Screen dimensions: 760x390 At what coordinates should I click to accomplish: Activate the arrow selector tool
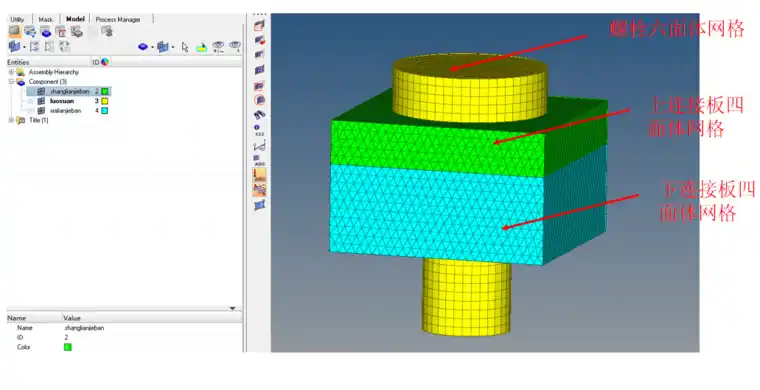pyautogui.click(x=185, y=47)
